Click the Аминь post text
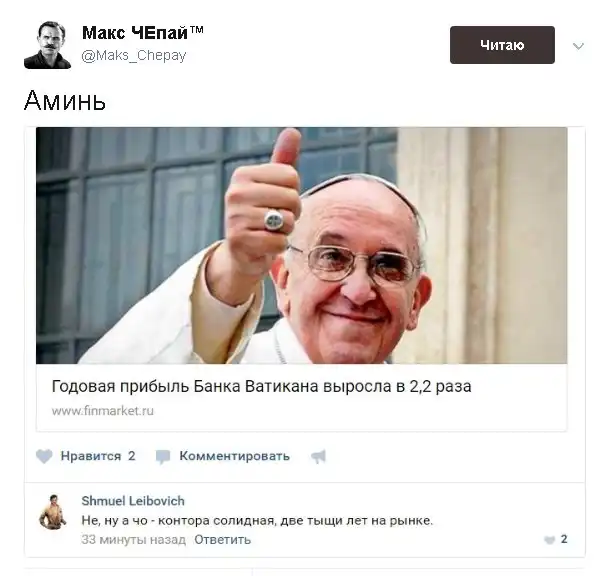This screenshot has height=576, width=609. [x=64, y=101]
